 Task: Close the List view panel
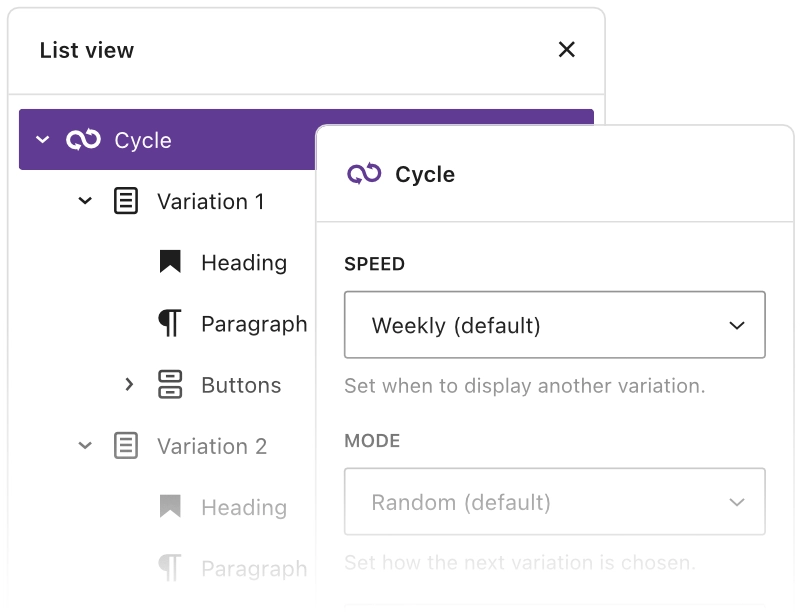tap(566, 50)
